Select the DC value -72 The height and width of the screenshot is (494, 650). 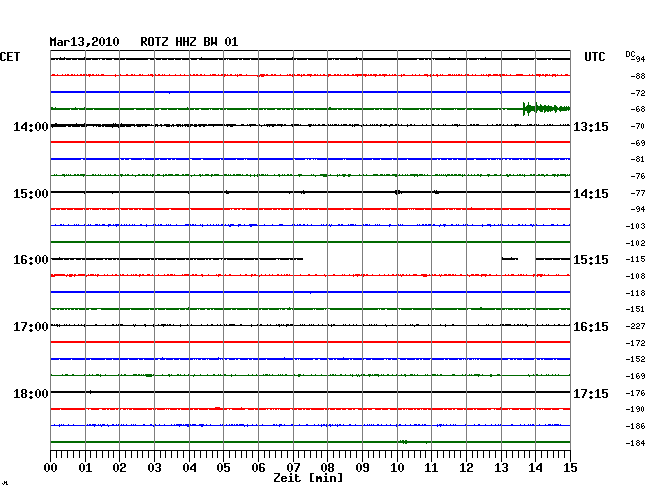click(638, 93)
